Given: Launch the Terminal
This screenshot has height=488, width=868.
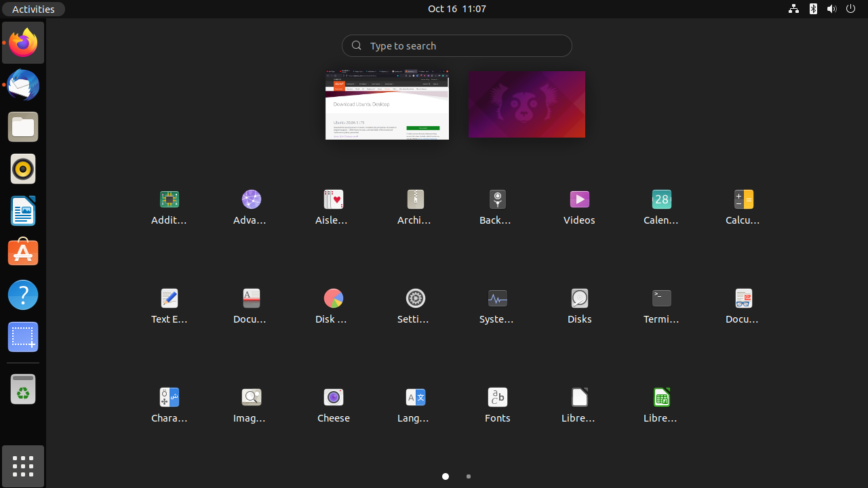Looking at the screenshot, I should point(661,306).
